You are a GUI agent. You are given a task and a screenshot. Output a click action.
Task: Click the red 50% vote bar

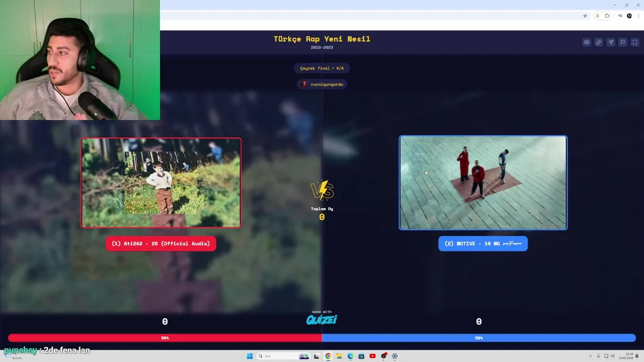point(165,338)
